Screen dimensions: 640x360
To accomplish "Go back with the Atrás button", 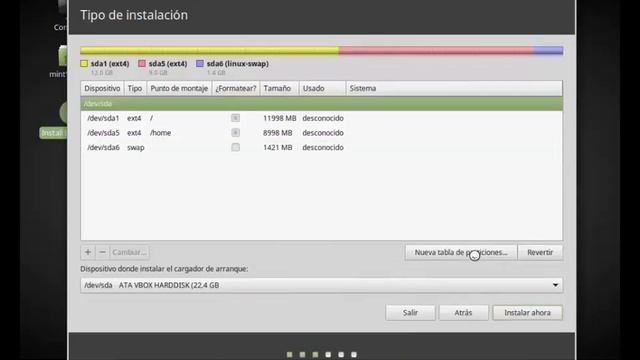I will [x=463, y=313].
